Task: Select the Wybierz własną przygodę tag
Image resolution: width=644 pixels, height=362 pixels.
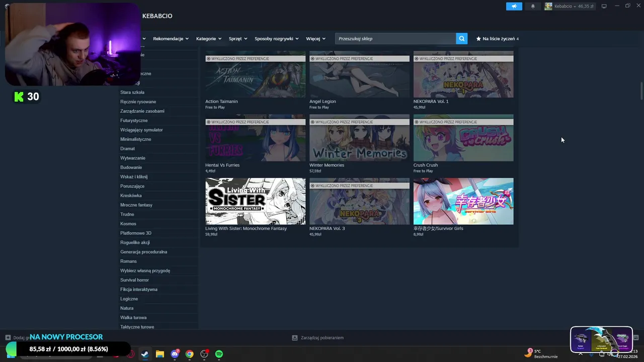Action: click(145, 270)
